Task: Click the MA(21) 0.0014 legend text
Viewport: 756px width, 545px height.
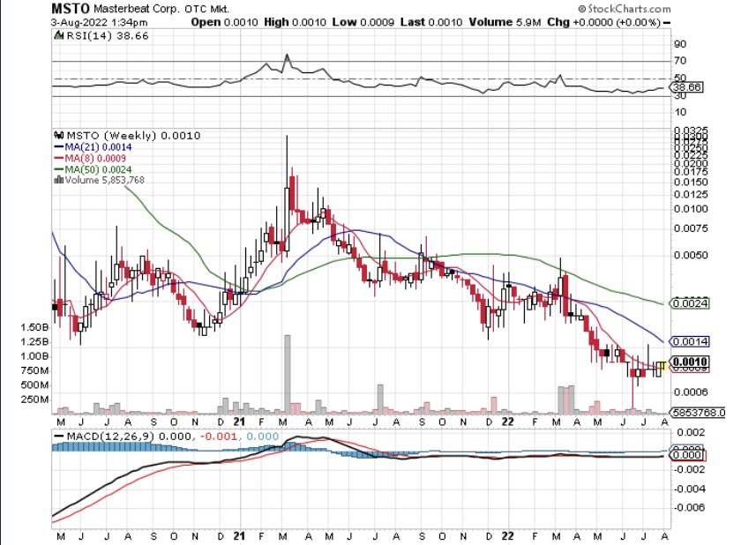Action: [98, 147]
